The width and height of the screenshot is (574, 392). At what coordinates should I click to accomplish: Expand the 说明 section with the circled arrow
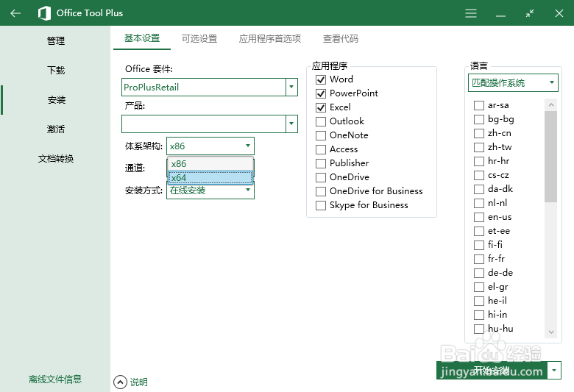coord(120,382)
